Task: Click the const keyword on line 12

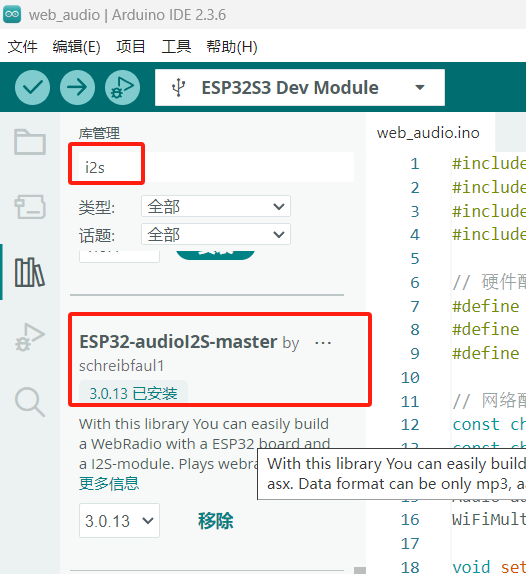Action: pyautogui.click(x=476, y=425)
